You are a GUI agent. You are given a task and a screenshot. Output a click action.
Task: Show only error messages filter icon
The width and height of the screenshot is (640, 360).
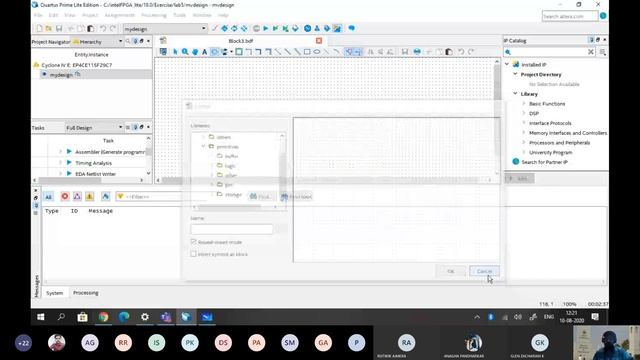[x=64, y=196]
